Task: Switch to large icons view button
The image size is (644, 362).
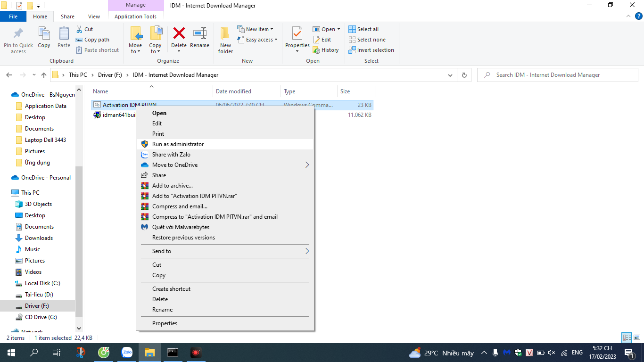Action: [636, 337]
